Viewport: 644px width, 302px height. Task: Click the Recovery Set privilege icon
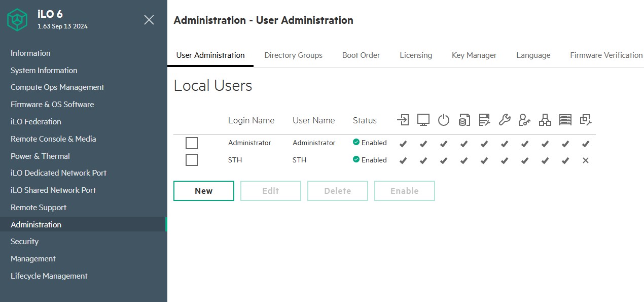586,120
